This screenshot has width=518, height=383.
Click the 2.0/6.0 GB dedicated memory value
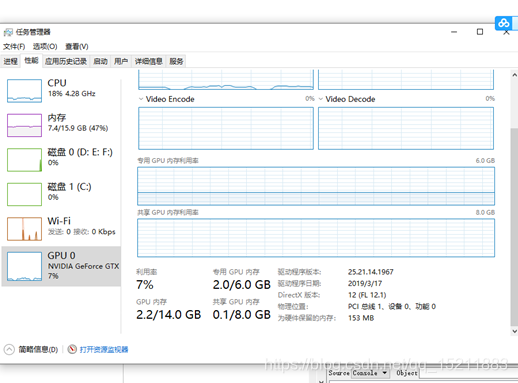click(242, 285)
